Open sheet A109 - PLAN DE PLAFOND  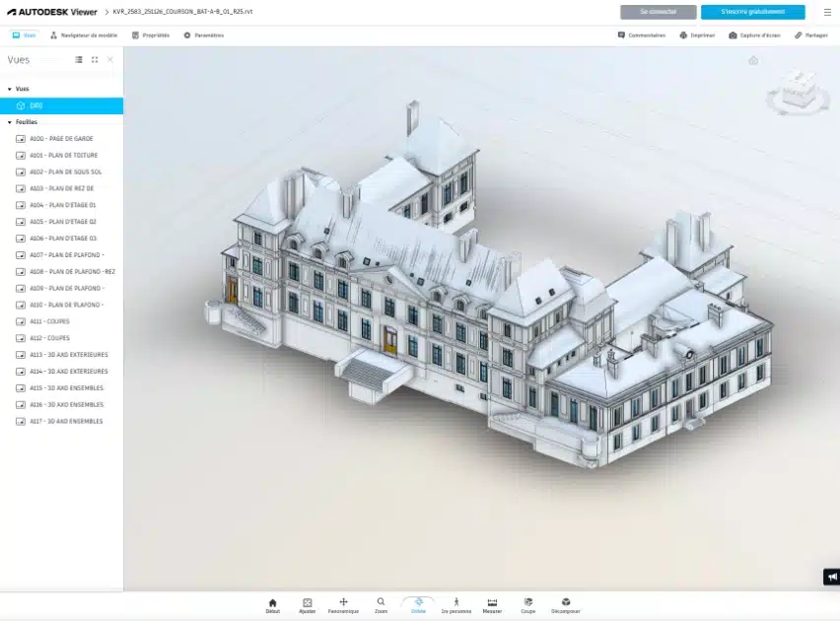(x=61, y=288)
